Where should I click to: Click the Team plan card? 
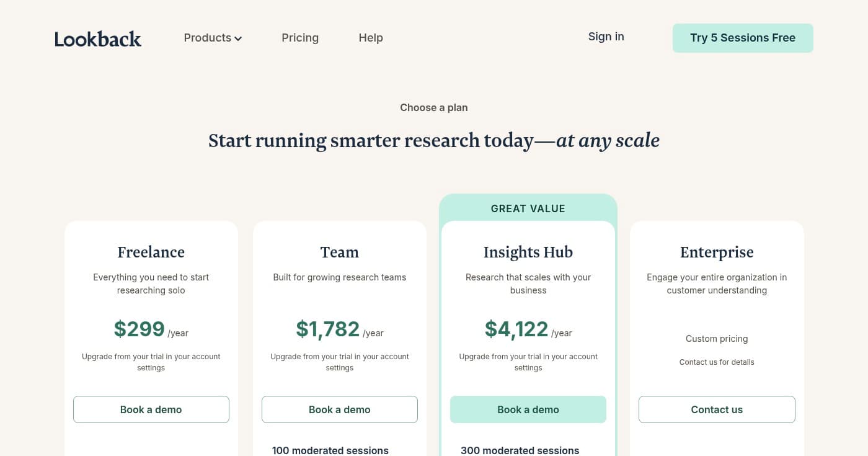pyautogui.click(x=339, y=253)
